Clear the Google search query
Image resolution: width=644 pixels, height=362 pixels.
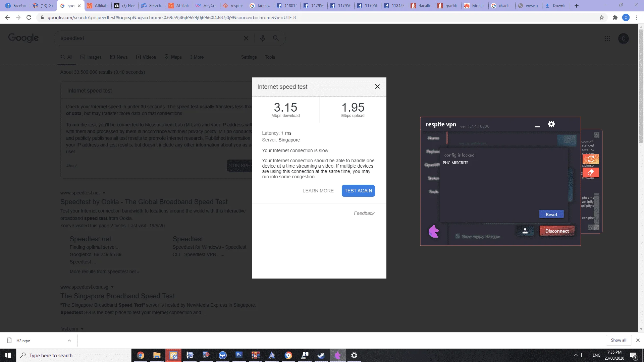point(246,38)
